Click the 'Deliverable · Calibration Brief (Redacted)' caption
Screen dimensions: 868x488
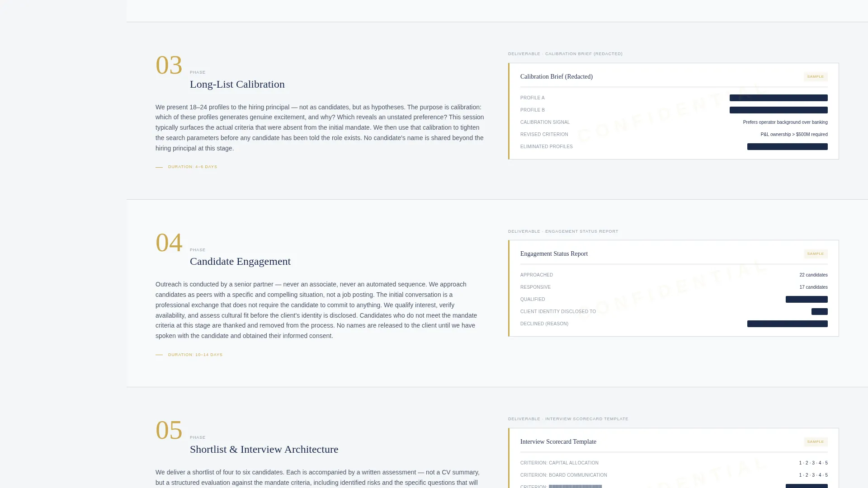tap(565, 54)
